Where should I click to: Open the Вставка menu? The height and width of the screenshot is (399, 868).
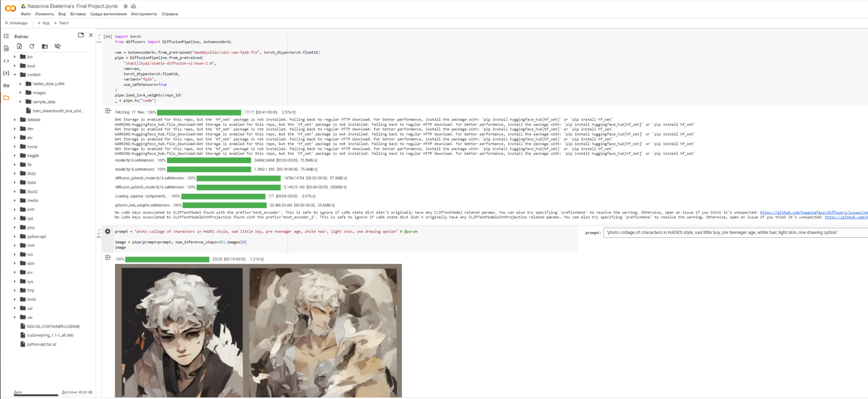78,14
